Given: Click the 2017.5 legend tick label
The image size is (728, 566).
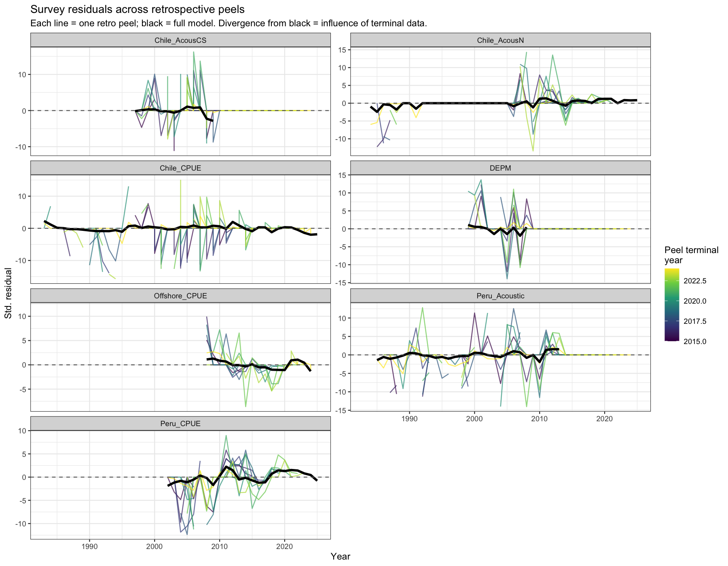Looking at the screenshot, I should [x=695, y=321].
